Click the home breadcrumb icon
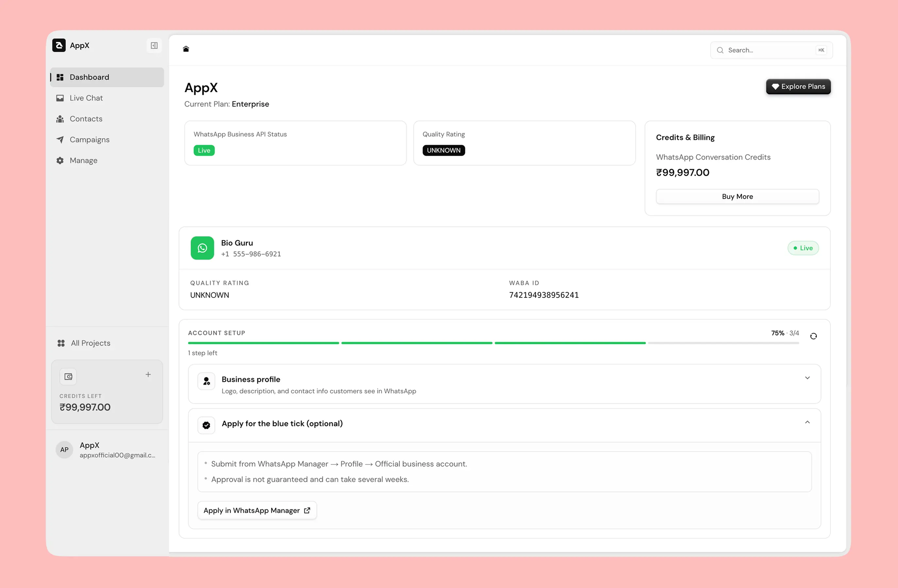898x588 pixels. [x=186, y=49]
